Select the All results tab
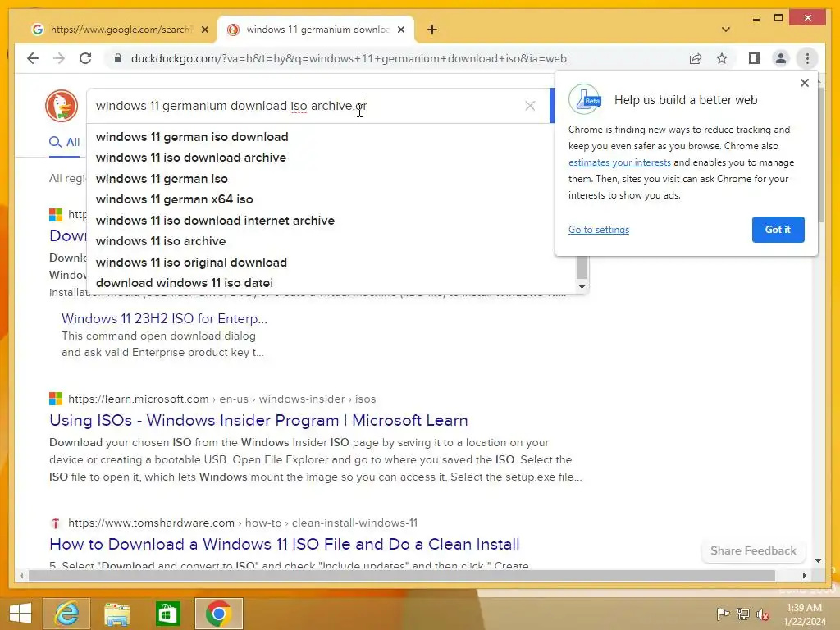This screenshot has width=840, height=630. point(64,143)
